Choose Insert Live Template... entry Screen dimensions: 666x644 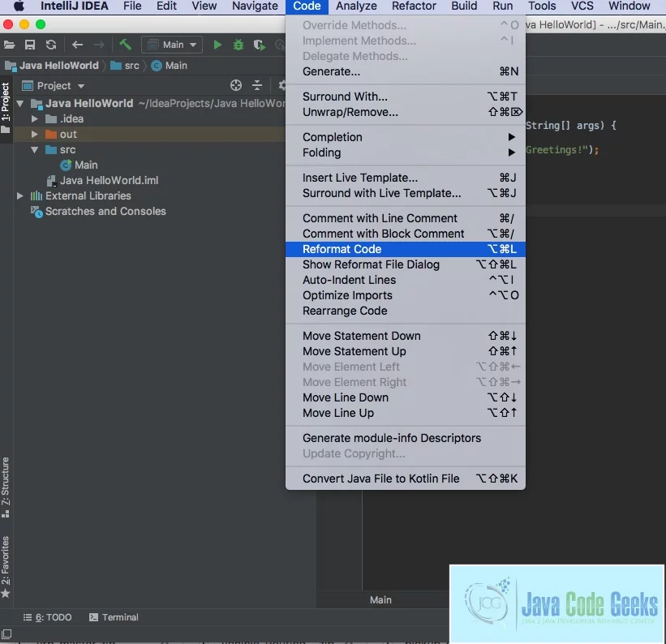406,178
